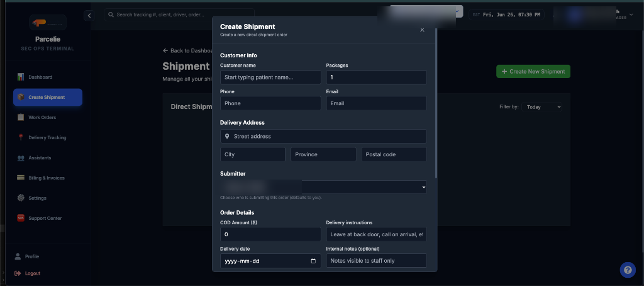Click the Work Orders clipboard icon
Image resolution: width=644 pixels, height=286 pixels.
[x=21, y=117]
